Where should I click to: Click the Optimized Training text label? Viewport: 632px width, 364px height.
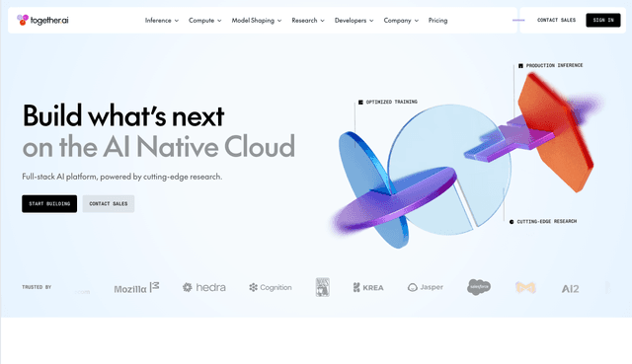[391, 102]
